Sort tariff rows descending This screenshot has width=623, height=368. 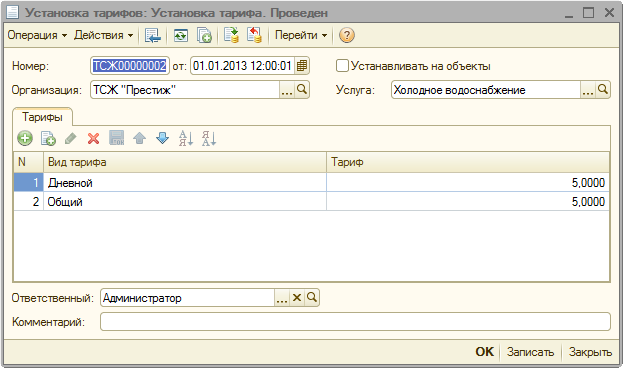click(209, 138)
